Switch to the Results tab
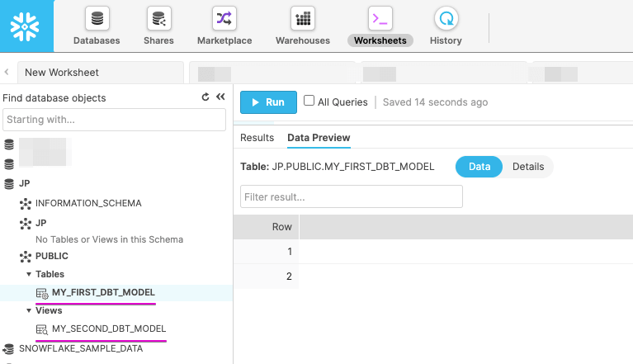This screenshot has width=633, height=364. click(x=257, y=138)
